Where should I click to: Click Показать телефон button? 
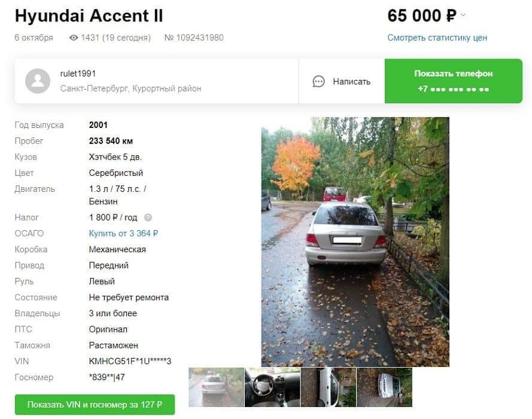[453, 81]
